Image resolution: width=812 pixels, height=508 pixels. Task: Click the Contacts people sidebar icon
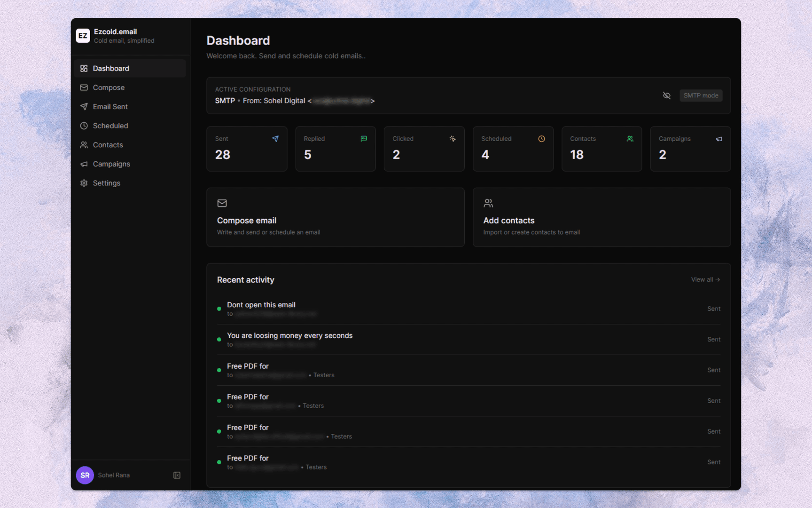[84, 145]
